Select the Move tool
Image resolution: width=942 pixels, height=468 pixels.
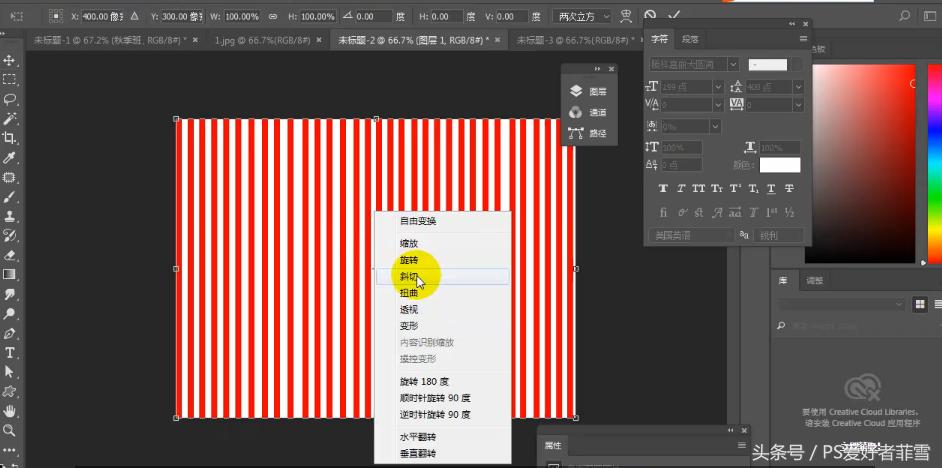9,60
